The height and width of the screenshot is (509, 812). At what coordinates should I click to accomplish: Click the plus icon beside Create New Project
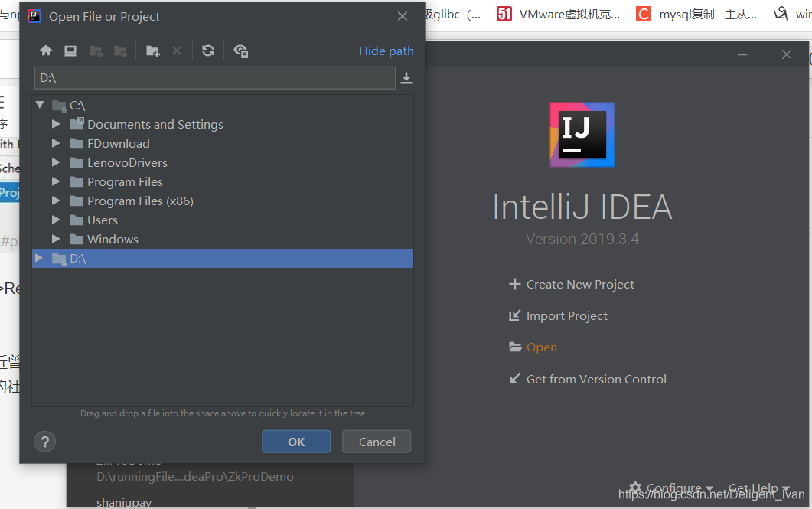(515, 284)
